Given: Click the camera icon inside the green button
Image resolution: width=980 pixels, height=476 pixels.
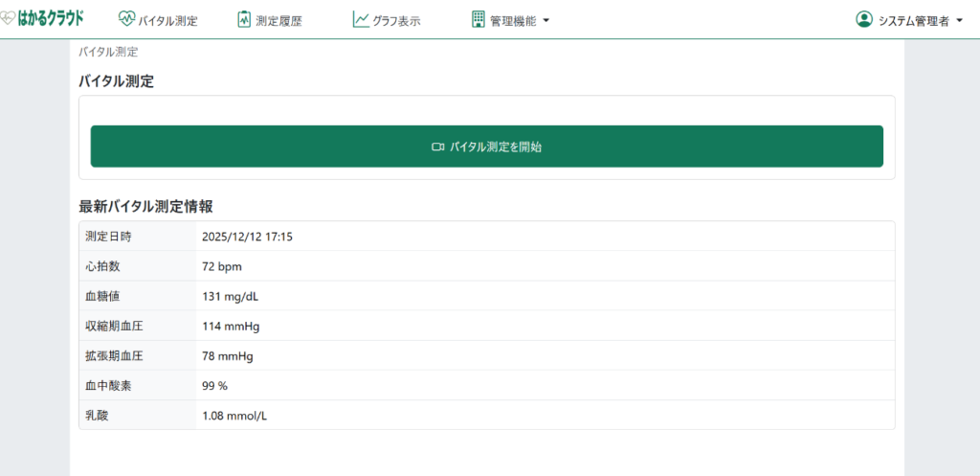Looking at the screenshot, I should coord(437,147).
